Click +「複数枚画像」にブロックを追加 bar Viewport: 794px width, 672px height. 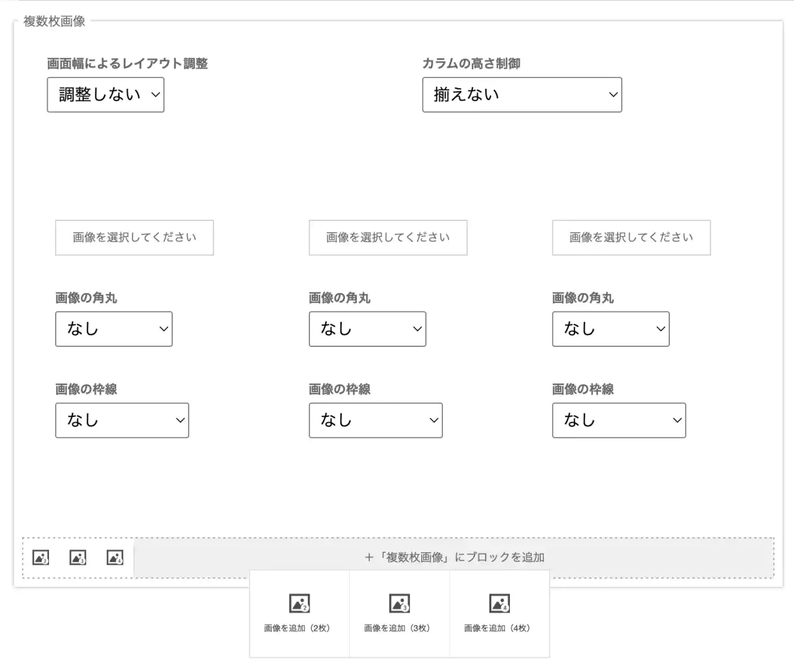click(454, 557)
